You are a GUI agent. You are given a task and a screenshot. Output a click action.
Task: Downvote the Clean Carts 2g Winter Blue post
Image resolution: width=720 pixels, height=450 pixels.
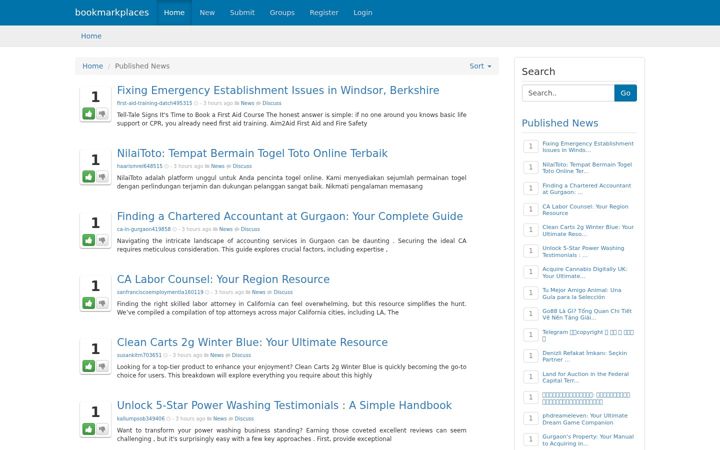pyautogui.click(x=102, y=366)
